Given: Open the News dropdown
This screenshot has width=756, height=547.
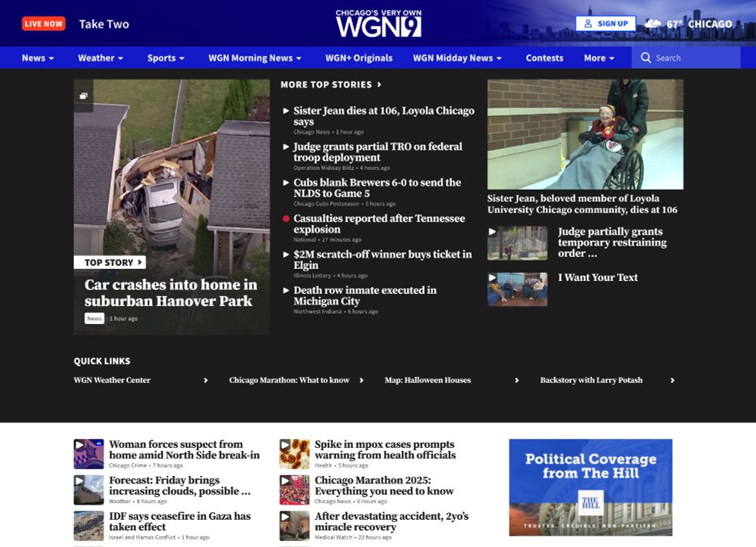Looking at the screenshot, I should 35,57.
